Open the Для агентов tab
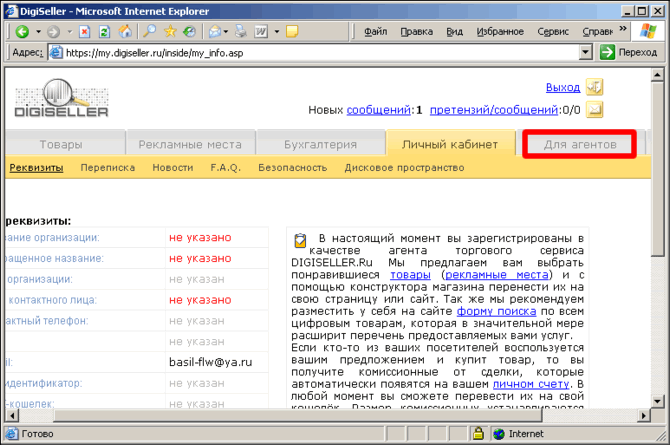 [580, 144]
